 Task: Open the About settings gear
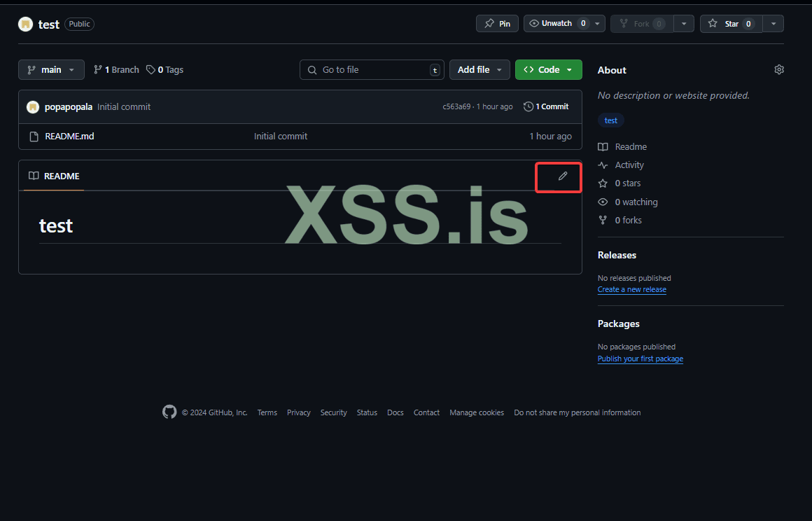(779, 70)
